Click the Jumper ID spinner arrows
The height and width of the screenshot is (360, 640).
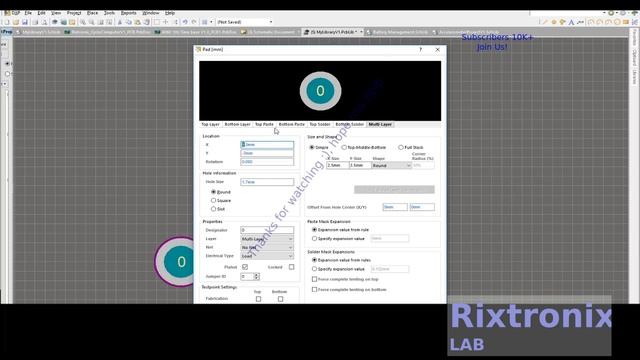[x=257, y=277]
